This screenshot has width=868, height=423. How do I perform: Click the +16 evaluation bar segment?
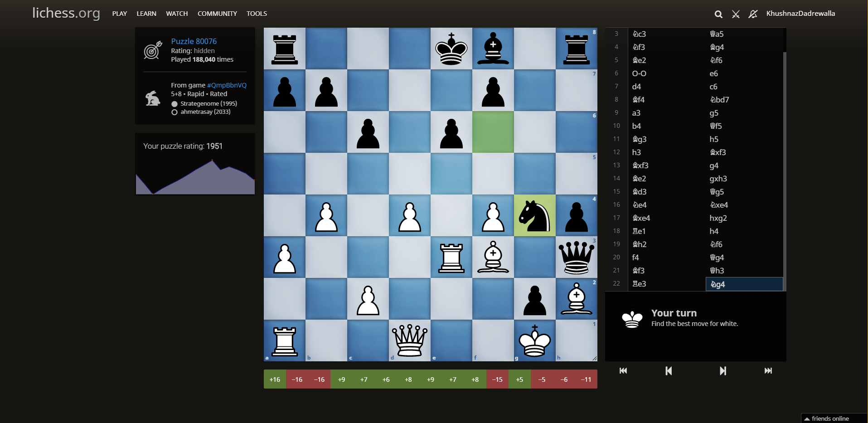coord(275,379)
